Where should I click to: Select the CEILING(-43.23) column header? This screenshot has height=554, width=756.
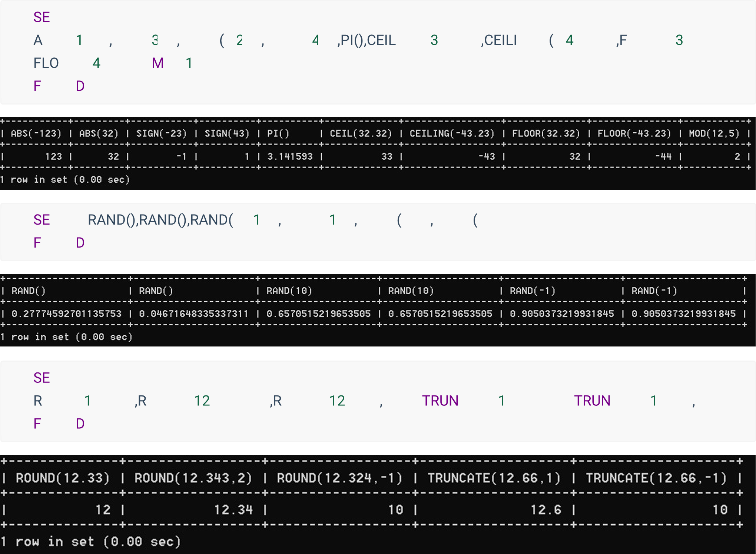click(452, 133)
